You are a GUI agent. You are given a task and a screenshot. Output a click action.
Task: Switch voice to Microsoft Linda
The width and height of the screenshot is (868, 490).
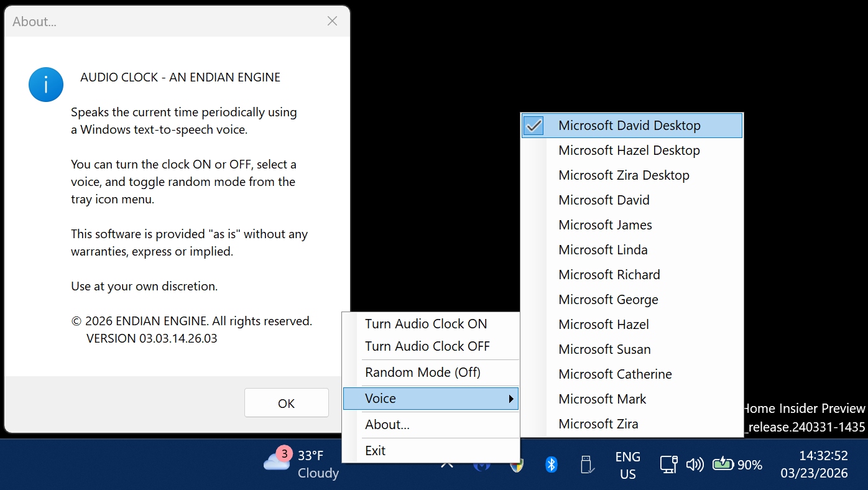point(632,250)
